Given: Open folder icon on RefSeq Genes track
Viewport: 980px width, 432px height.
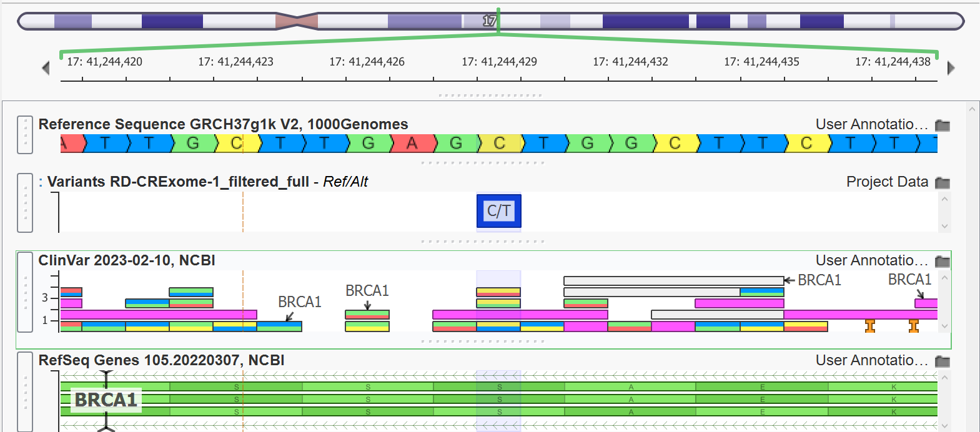Looking at the screenshot, I should [x=942, y=361].
